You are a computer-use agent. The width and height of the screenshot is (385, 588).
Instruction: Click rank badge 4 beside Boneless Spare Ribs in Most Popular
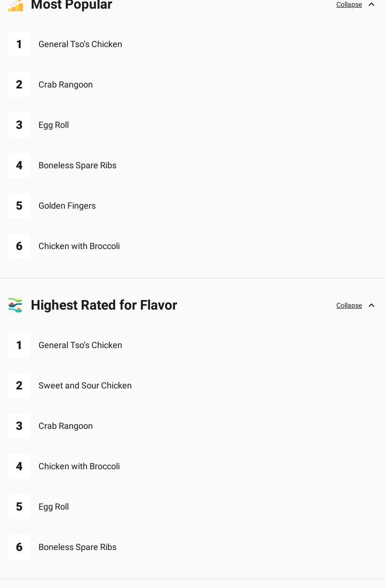(x=19, y=165)
